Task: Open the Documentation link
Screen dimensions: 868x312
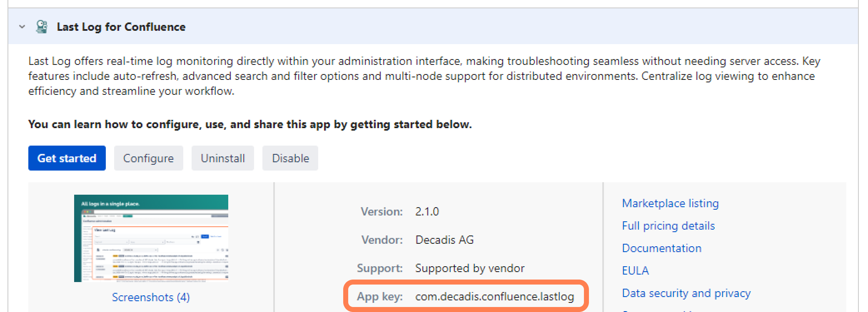Action: 661,248
